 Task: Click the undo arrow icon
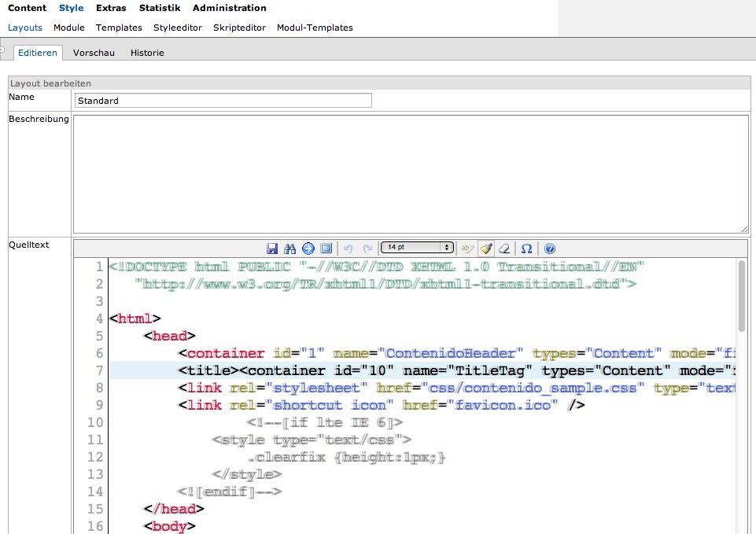click(x=349, y=249)
